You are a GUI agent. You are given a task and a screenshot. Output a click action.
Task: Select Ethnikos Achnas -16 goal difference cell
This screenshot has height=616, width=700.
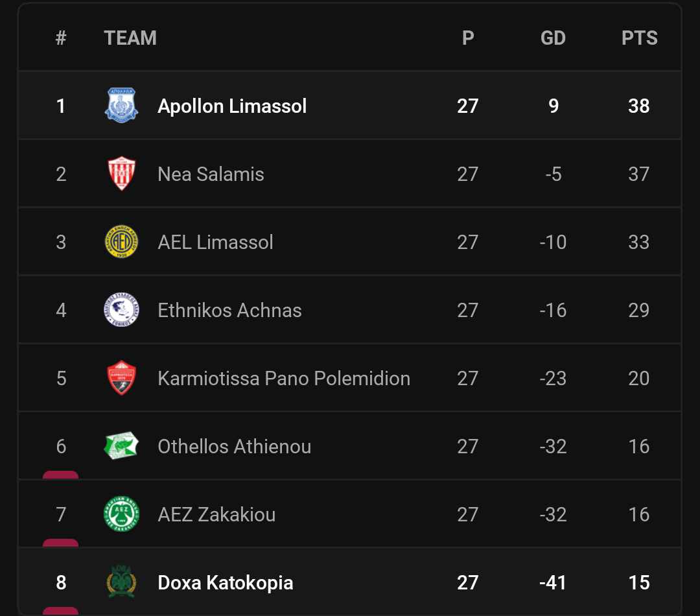(553, 310)
